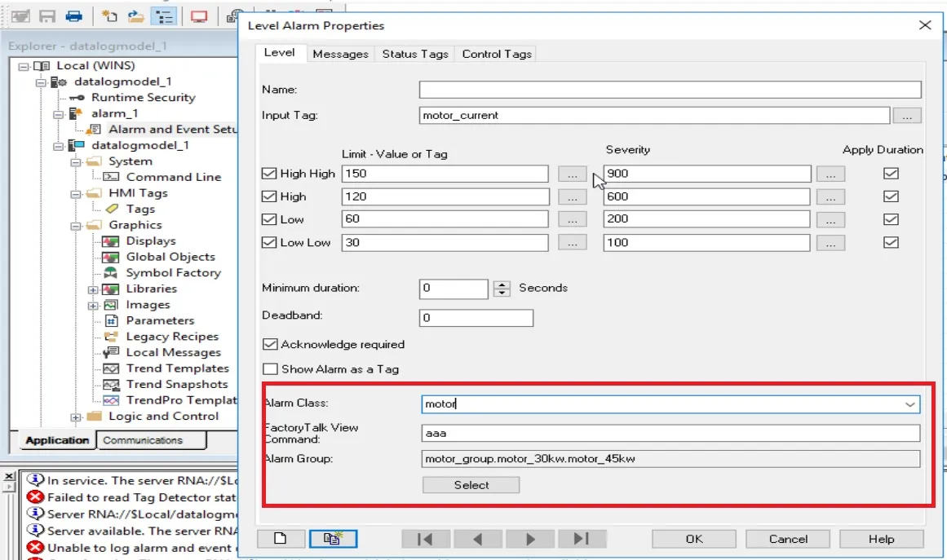The image size is (947, 560).
Task: Click the new alarm page icon button
Action: point(281,538)
